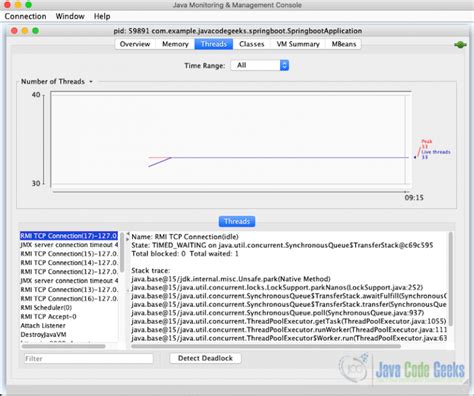Select RMI TCP Connection(14) thread
The width and height of the screenshot is (474, 396).
[69, 263]
